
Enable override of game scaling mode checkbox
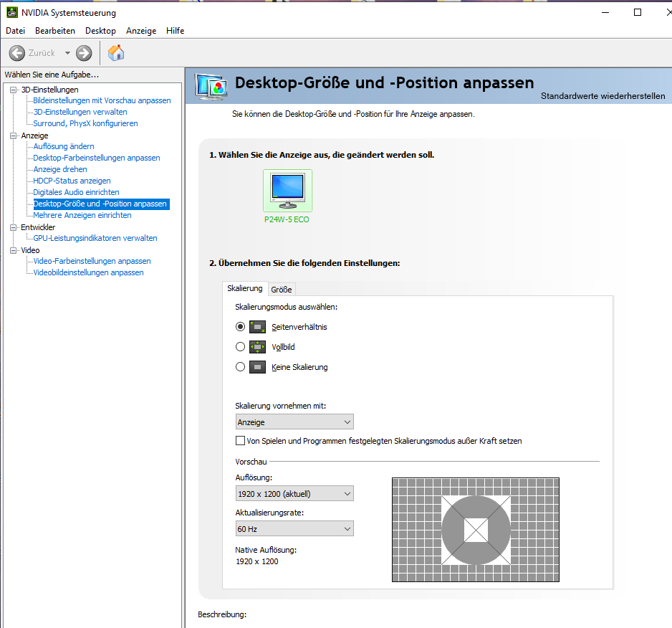241,441
